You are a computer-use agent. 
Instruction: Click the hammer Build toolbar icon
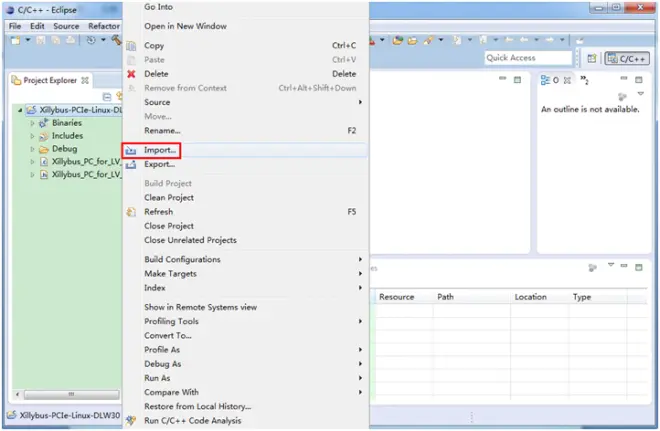[x=117, y=40]
